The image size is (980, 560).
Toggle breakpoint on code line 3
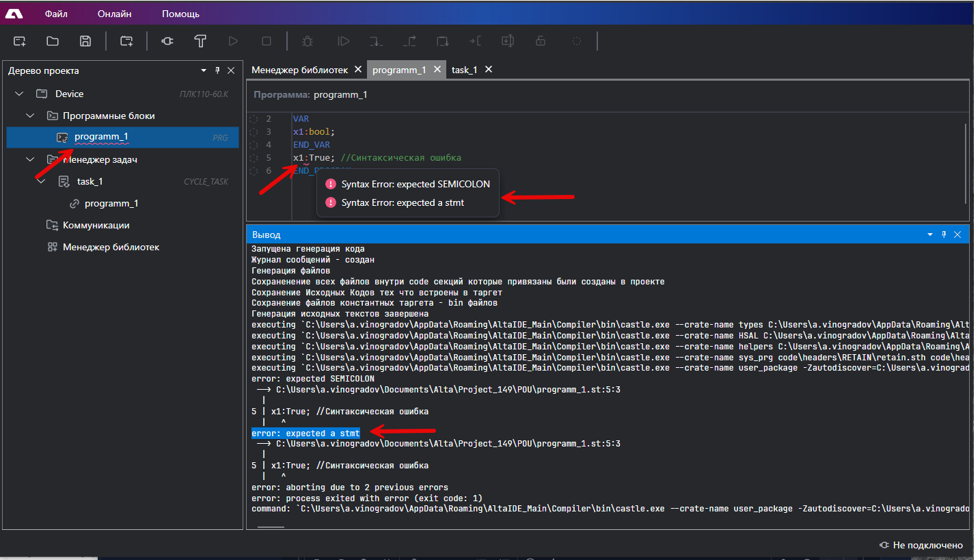click(254, 132)
